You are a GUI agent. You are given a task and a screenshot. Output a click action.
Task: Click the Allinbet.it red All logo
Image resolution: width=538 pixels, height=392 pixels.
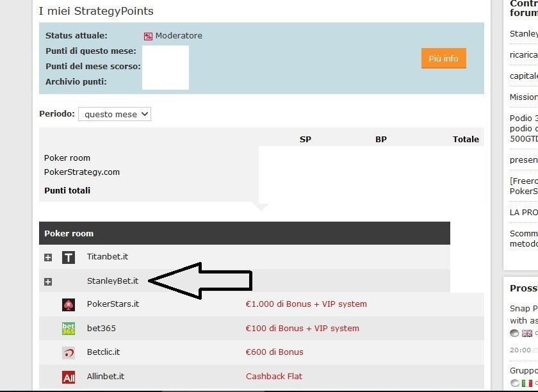pyautogui.click(x=69, y=377)
